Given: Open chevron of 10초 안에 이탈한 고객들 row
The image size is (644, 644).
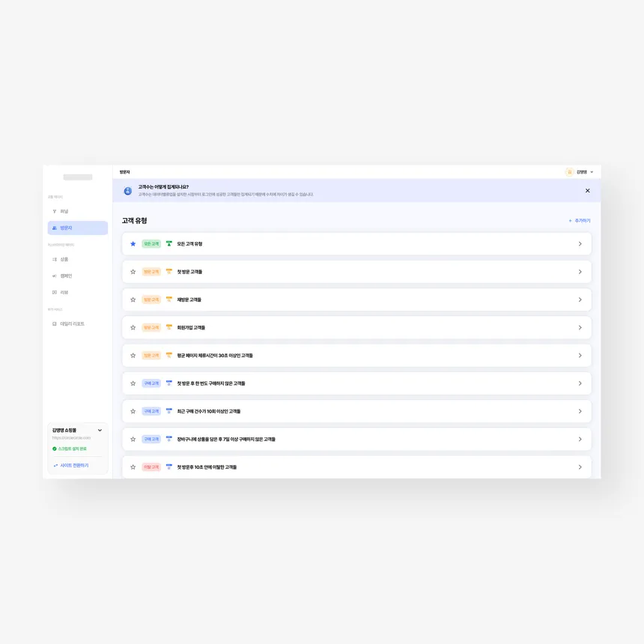Looking at the screenshot, I should (580, 467).
